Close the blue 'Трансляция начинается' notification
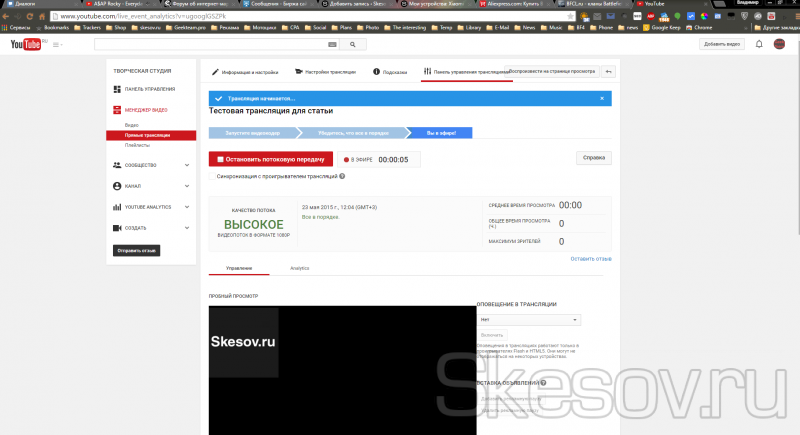The width and height of the screenshot is (800, 435). pyautogui.click(x=601, y=98)
